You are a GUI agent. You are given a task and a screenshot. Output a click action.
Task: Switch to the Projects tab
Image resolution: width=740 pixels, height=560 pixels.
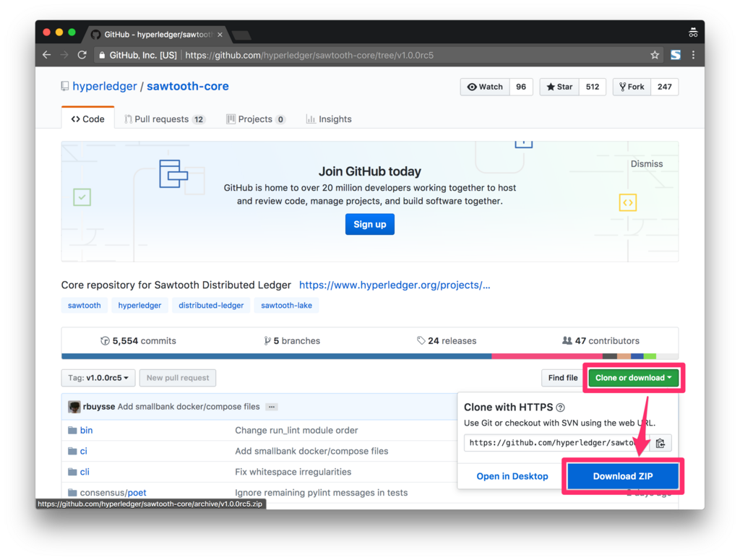coord(256,119)
